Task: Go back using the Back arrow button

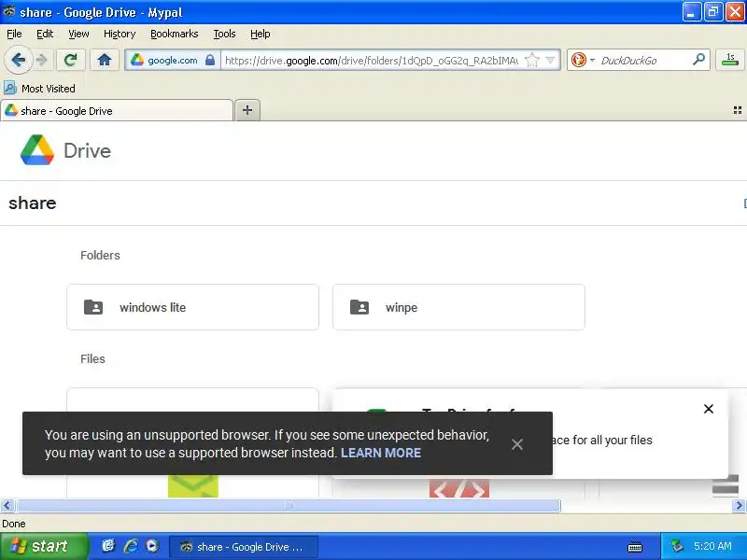Action: (18, 60)
